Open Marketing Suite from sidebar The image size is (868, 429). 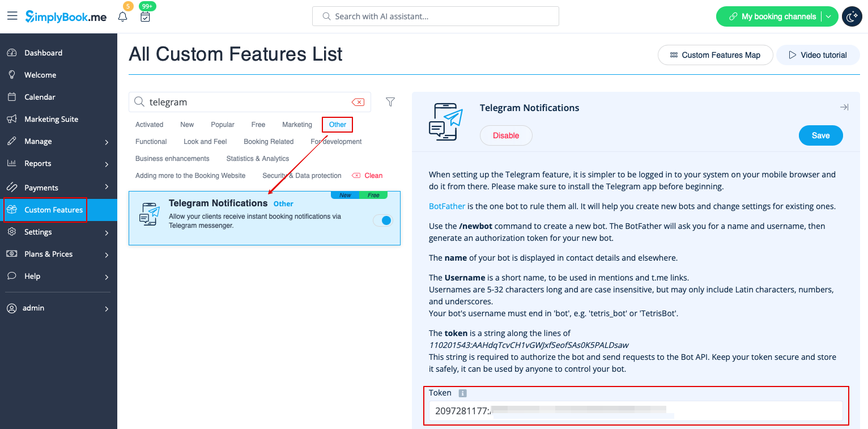(52, 119)
